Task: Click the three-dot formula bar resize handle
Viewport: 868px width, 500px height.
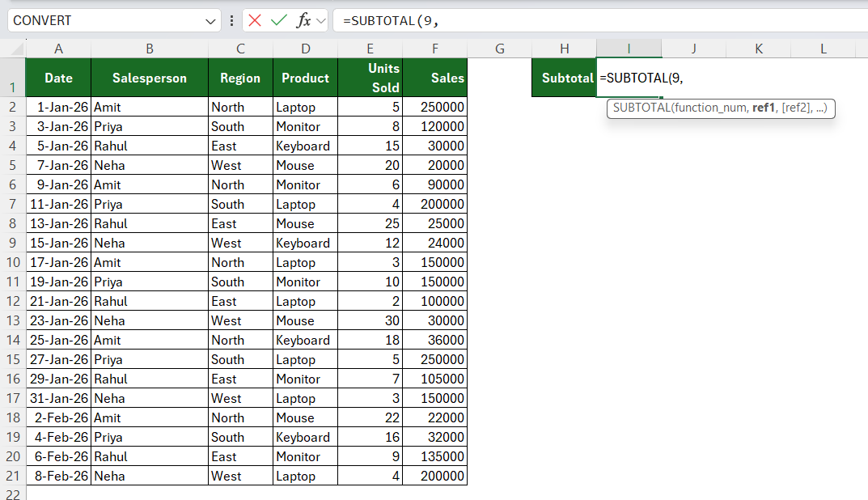Action: click(x=231, y=20)
